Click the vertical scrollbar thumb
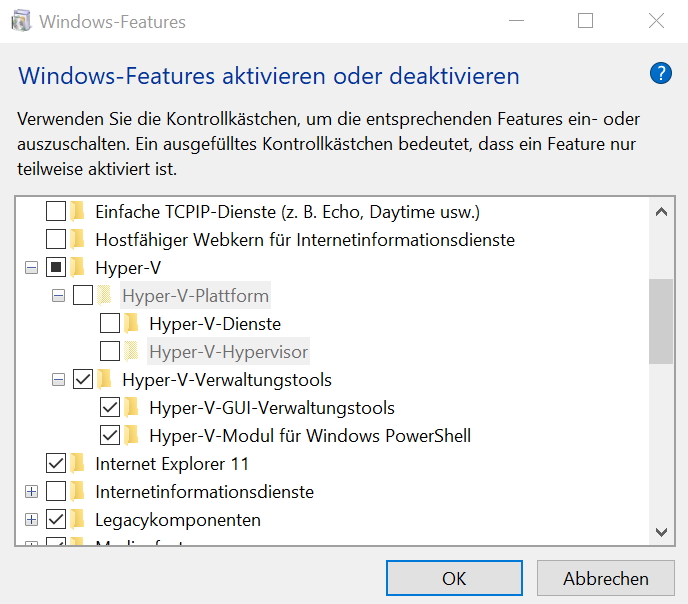688x604 pixels. (x=661, y=321)
